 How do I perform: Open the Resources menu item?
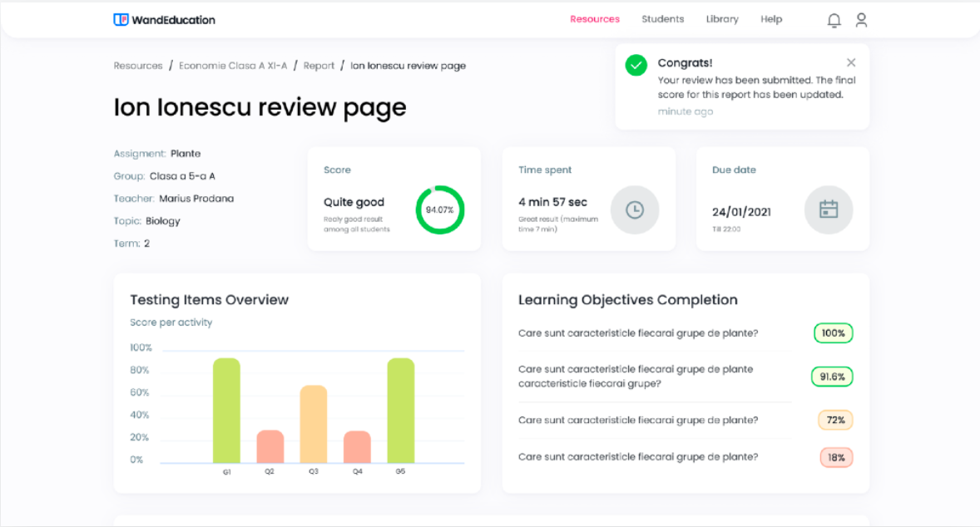click(594, 19)
